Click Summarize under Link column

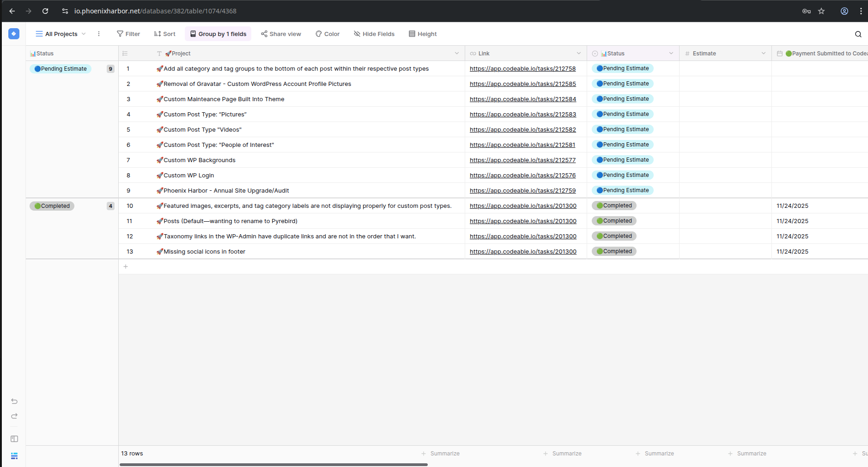click(x=563, y=454)
